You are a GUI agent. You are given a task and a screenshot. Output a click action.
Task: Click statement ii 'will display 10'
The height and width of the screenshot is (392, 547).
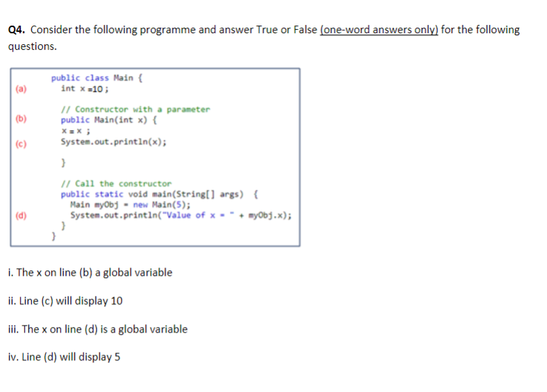[65, 301]
